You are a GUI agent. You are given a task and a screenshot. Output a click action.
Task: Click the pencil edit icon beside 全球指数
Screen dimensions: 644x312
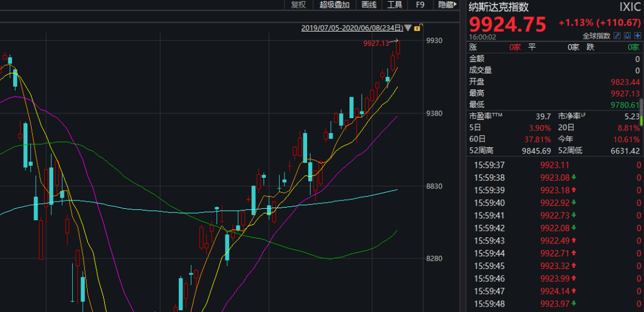coord(618,36)
